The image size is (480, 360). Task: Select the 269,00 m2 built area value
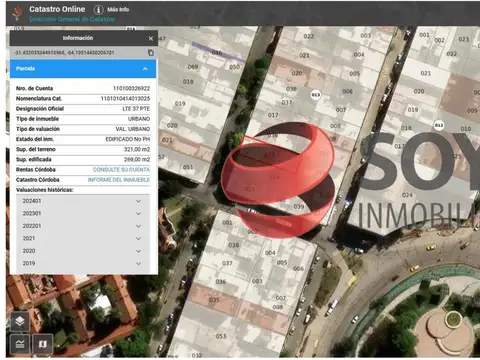point(137,159)
